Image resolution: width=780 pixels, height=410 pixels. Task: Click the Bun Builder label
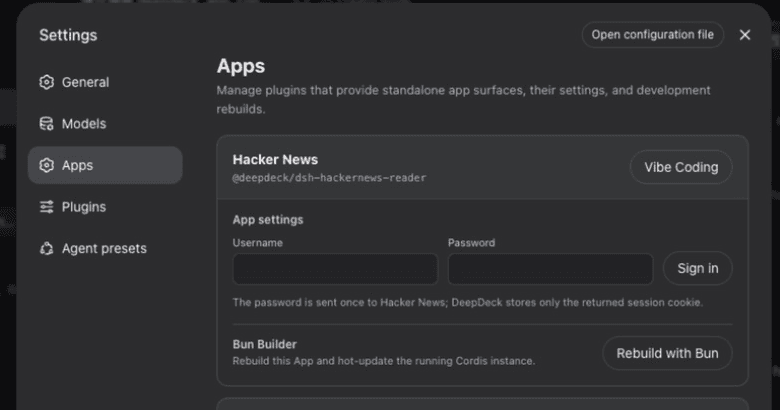[x=264, y=344]
